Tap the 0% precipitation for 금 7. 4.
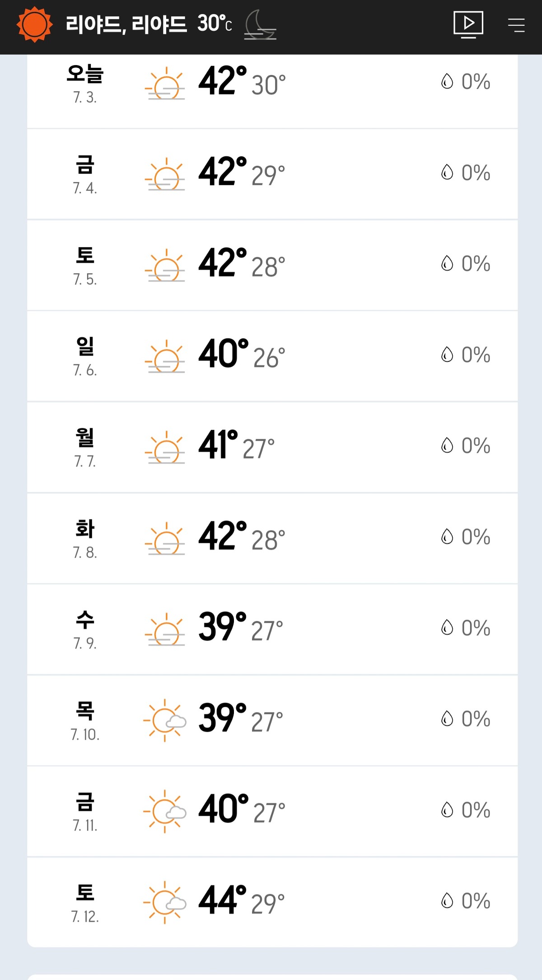The width and height of the screenshot is (542, 980). click(x=475, y=173)
